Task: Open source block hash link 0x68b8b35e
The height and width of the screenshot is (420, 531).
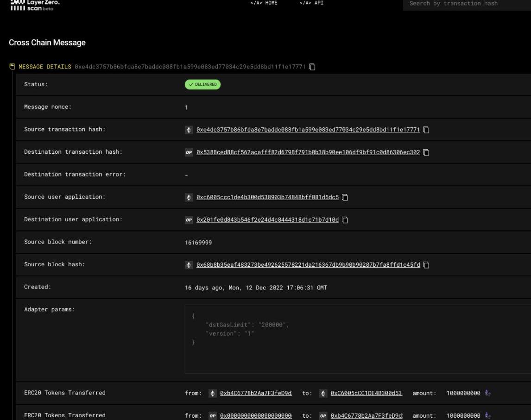Action: click(308, 265)
